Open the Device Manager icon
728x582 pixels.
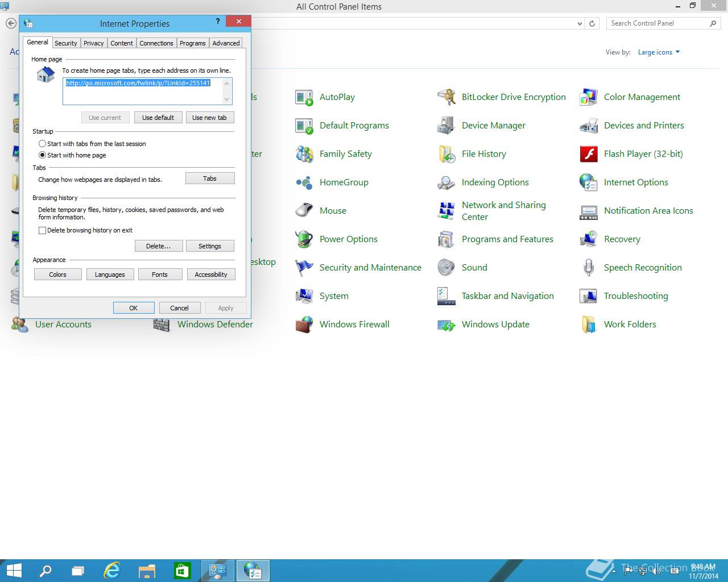tap(446, 126)
